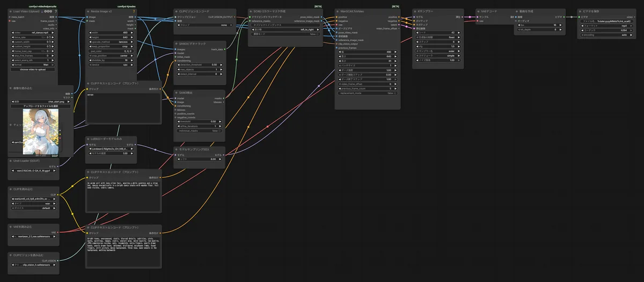This screenshot has height=282, width=644.
Task: Collapse the CLIPビジョンエンコード node dot
Action: pyautogui.click(x=176, y=11)
